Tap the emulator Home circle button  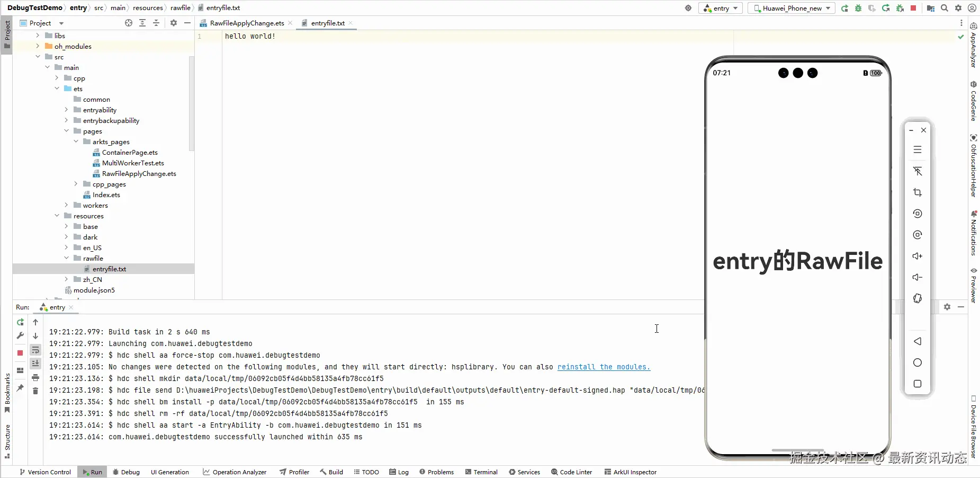[x=918, y=362]
